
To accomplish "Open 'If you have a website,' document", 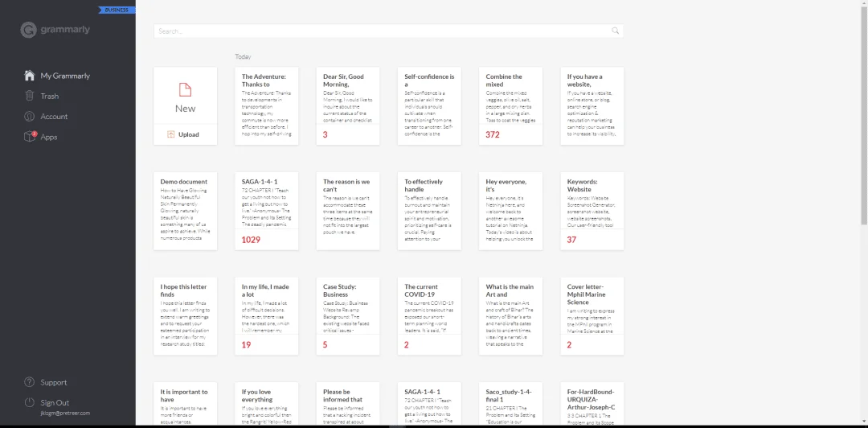I will (592, 106).
